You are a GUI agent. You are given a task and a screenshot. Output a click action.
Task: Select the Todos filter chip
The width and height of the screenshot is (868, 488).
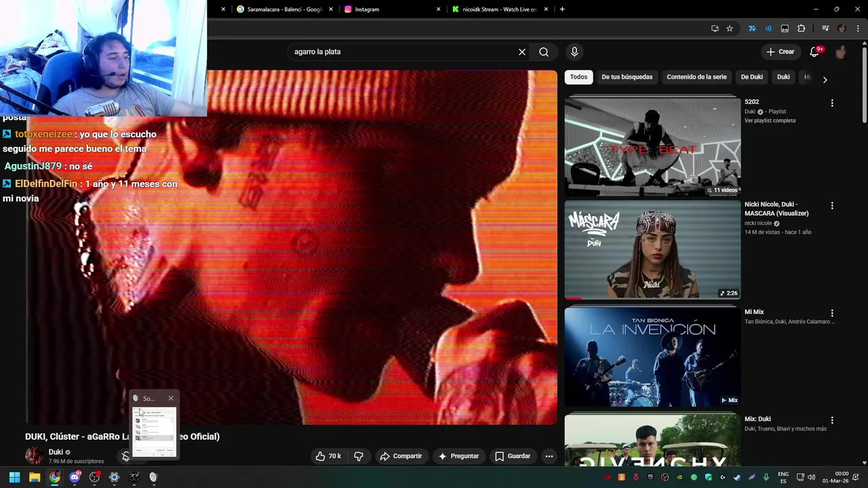pos(578,77)
